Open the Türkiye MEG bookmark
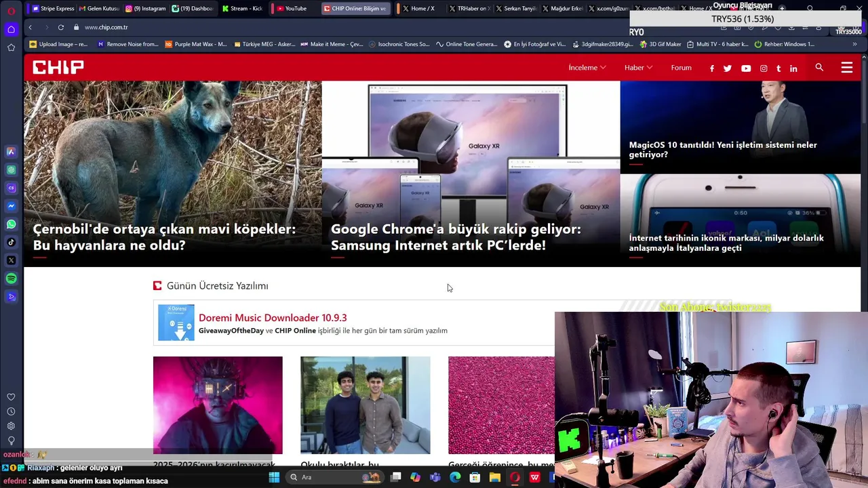Viewport: 868px width, 488px height. click(x=264, y=44)
